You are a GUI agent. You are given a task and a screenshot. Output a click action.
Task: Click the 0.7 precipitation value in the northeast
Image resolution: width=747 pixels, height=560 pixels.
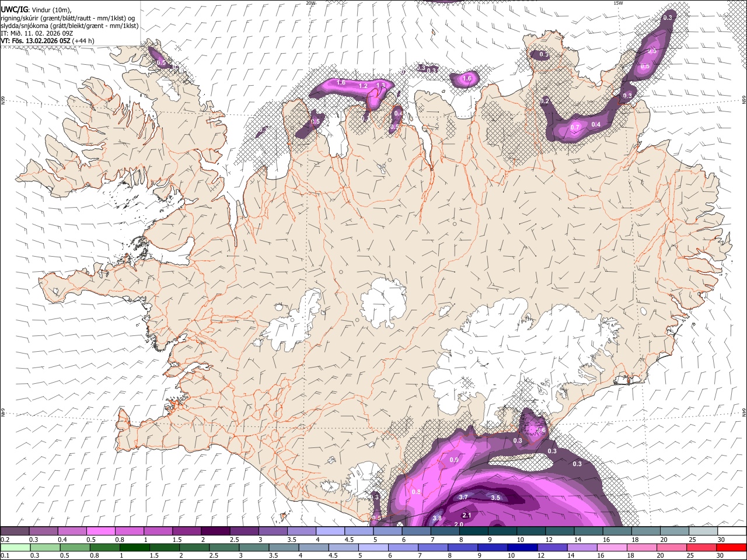click(x=575, y=127)
